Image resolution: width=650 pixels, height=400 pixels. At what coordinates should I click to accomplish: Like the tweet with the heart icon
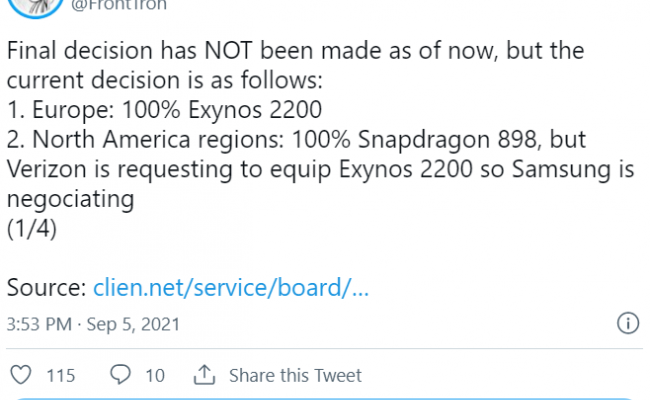pyautogui.click(x=21, y=375)
